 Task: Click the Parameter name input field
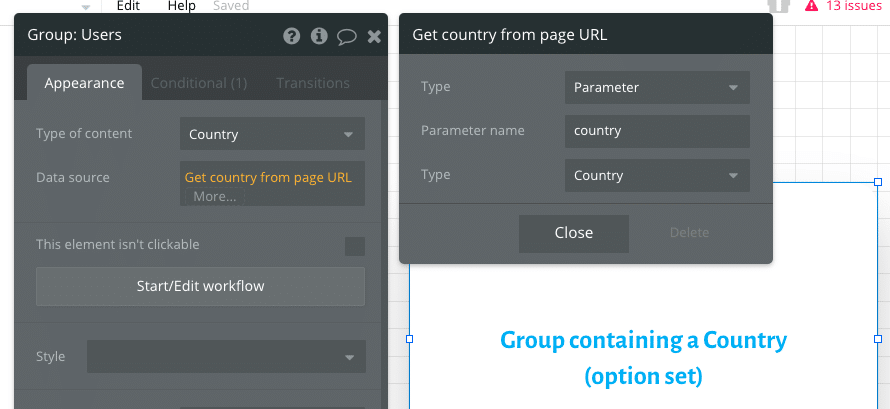pyautogui.click(x=656, y=131)
